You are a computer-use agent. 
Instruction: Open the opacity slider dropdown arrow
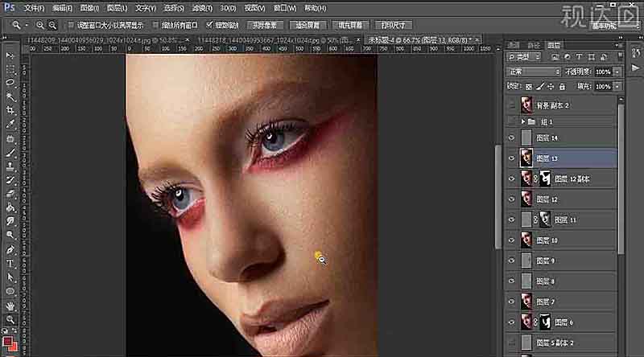pos(617,72)
